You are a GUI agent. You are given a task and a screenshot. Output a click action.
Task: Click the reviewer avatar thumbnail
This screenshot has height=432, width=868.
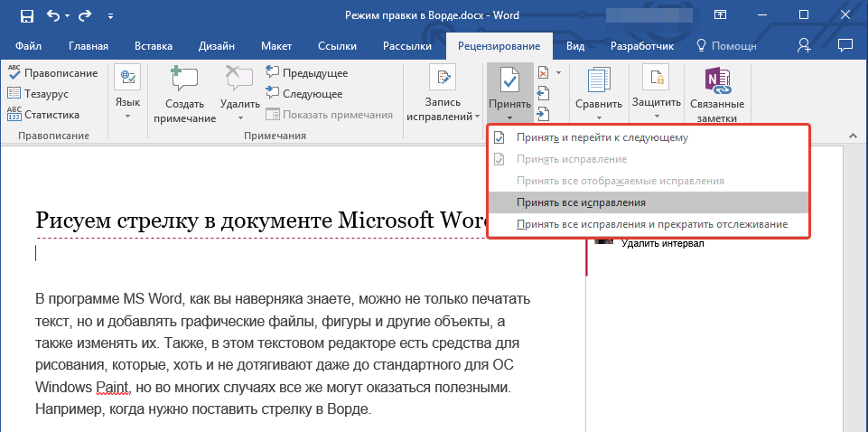[x=603, y=241]
